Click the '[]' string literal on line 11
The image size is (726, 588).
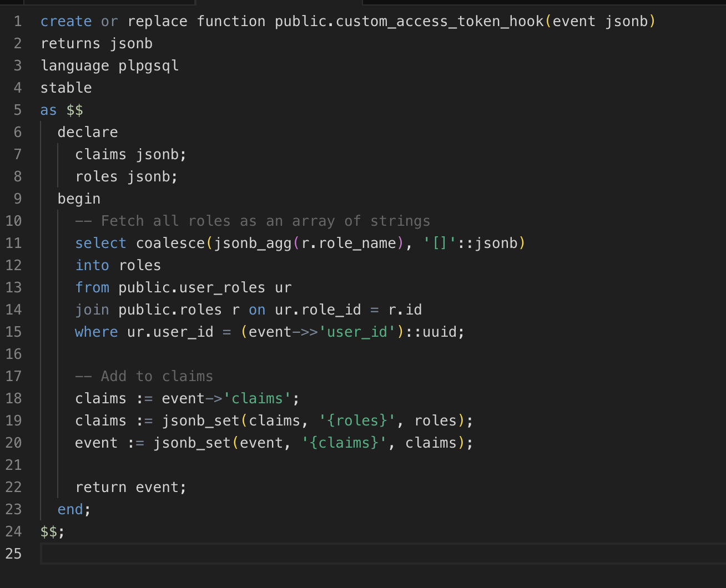[440, 244]
